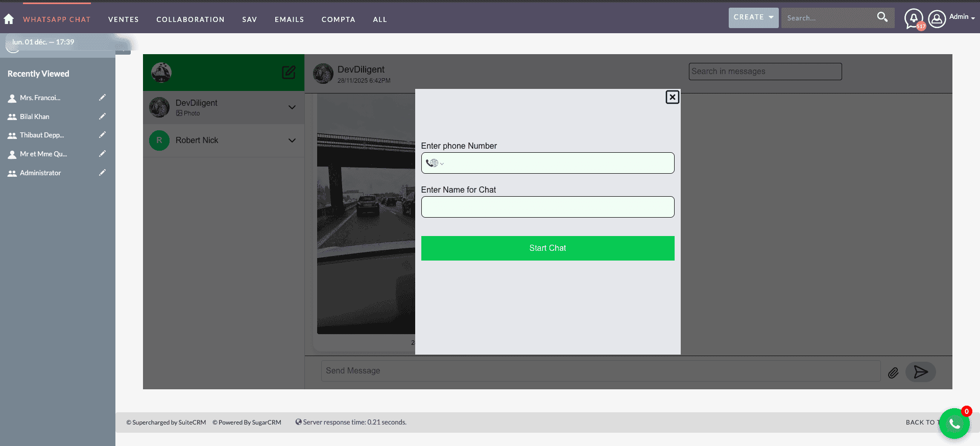Open country code selector in phone field

click(x=435, y=163)
